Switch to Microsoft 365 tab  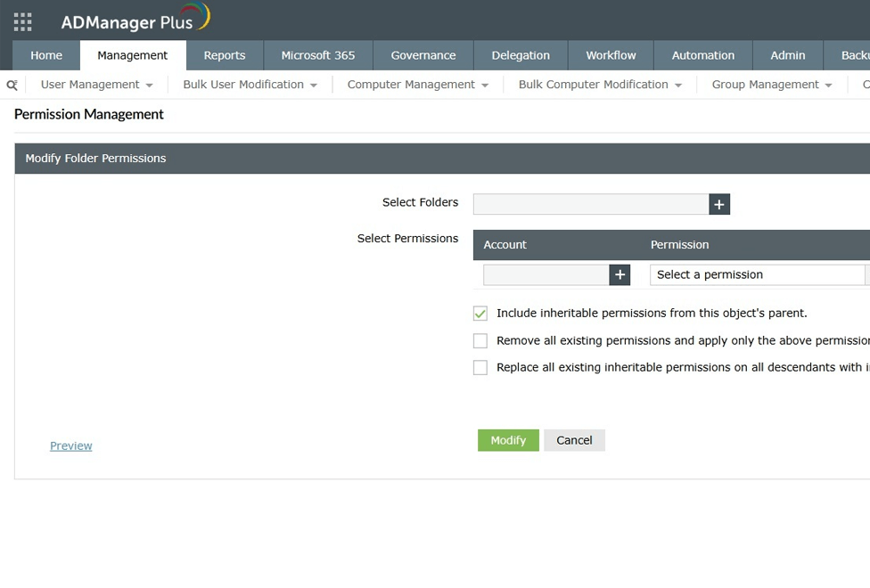(318, 55)
